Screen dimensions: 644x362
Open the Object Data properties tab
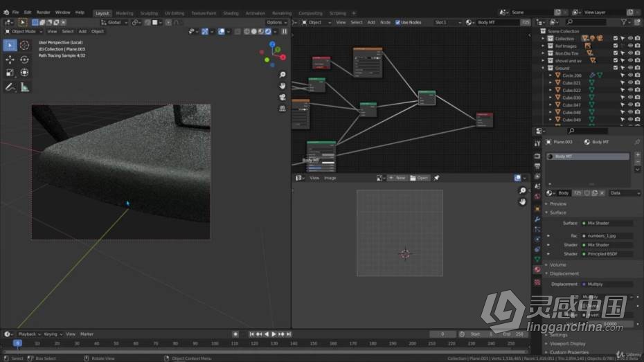(537, 260)
